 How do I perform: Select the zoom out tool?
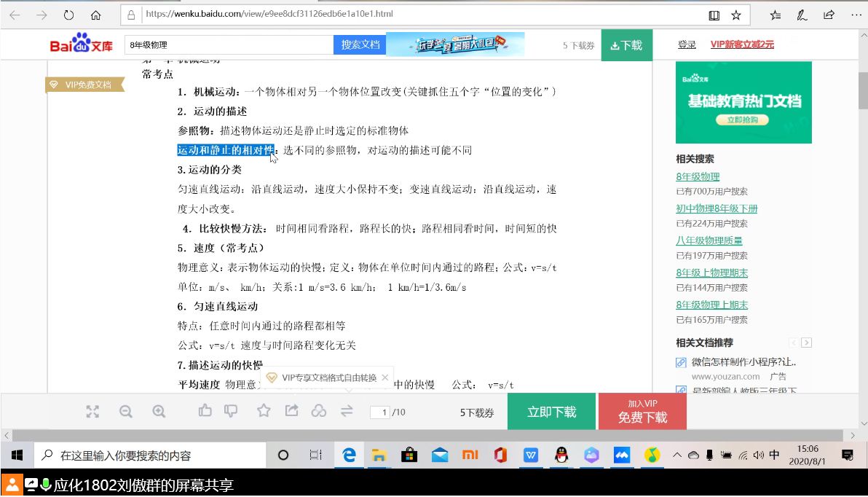[126, 411]
